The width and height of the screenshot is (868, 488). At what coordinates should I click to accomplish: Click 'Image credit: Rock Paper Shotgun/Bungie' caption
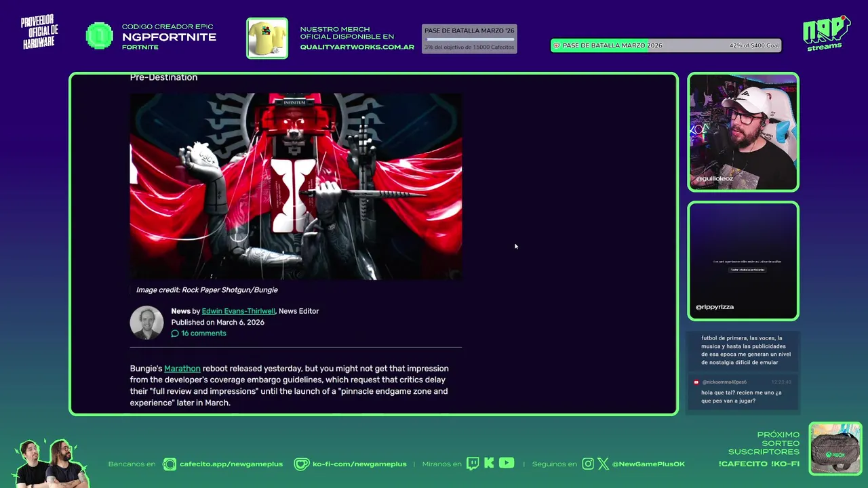click(207, 290)
